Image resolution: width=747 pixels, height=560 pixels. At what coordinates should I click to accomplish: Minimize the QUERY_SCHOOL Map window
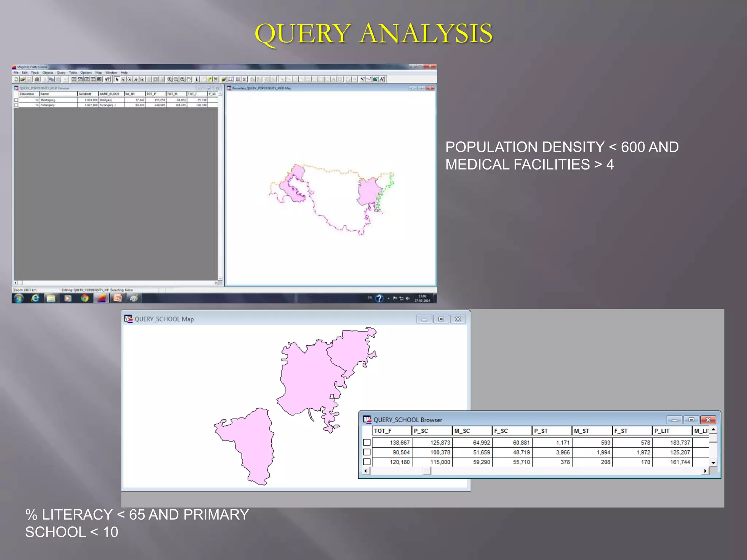pos(424,319)
